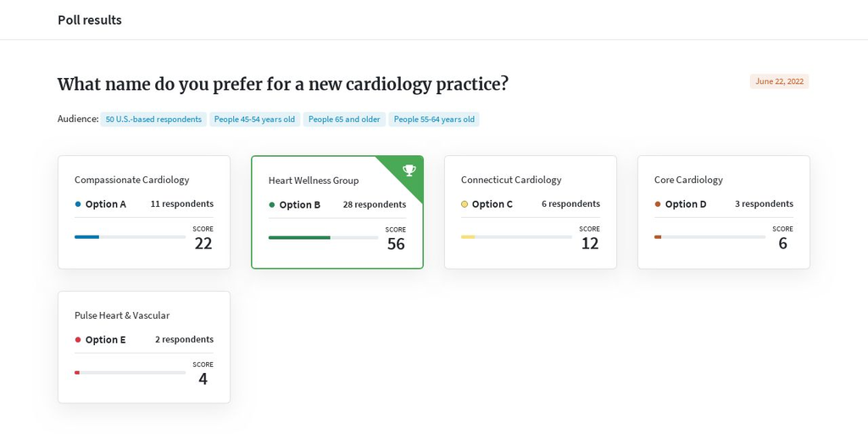
Task: Click the blue dot beside Option A
Action: 77,203
